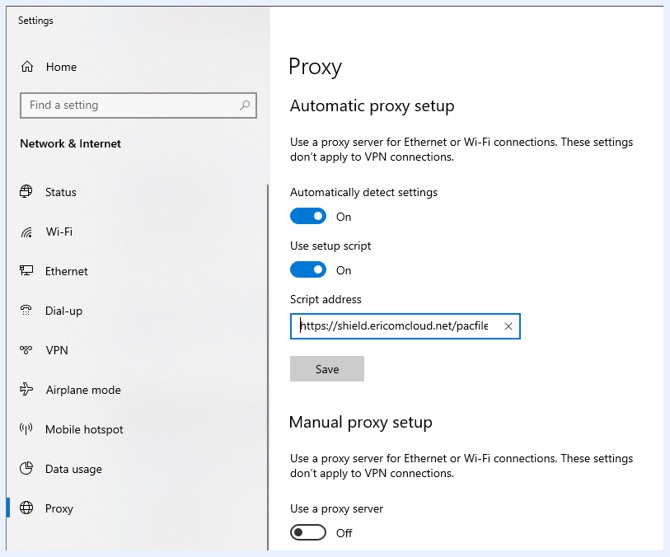This screenshot has height=557, width=670.
Task: Click the Home icon in sidebar
Action: pos(27,67)
